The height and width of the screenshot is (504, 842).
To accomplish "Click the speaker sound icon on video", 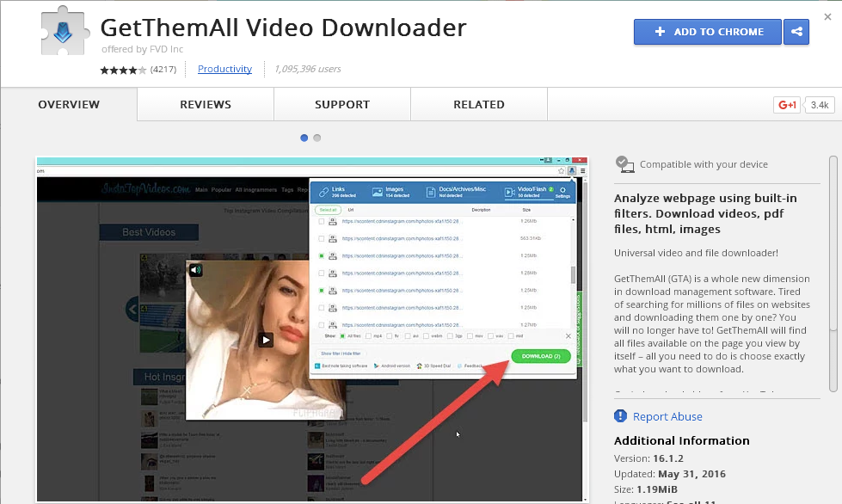I will click(x=195, y=270).
